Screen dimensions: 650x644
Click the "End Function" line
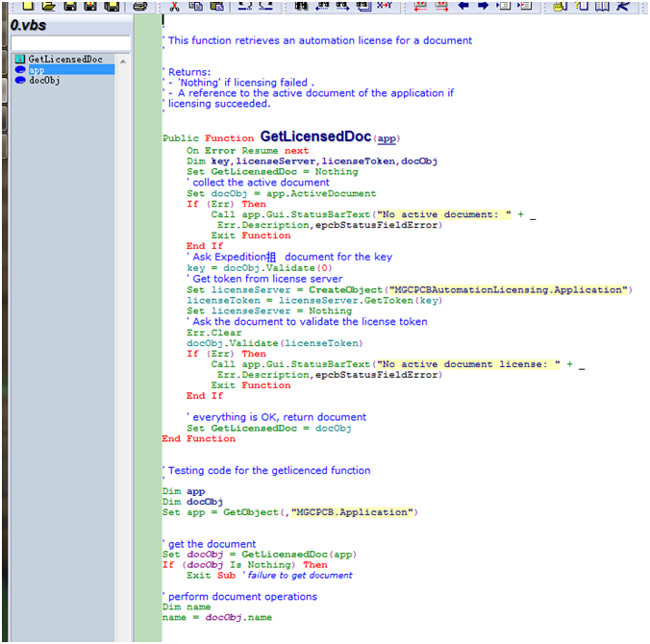[199, 439]
